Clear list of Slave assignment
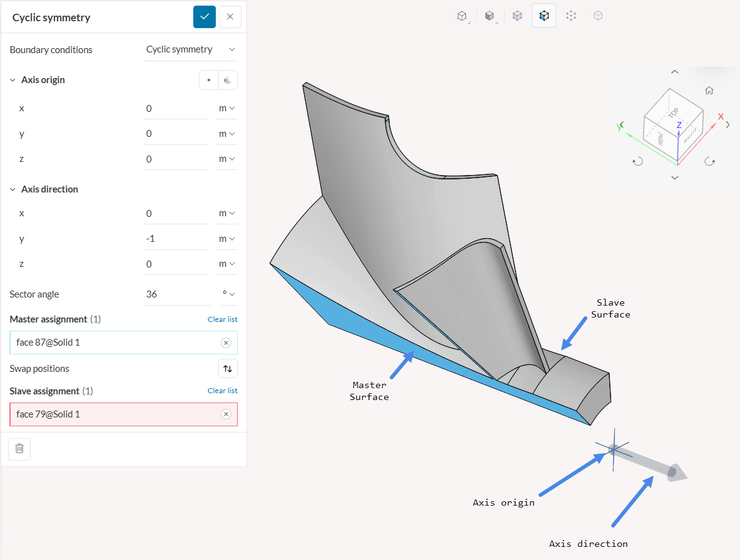The width and height of the screenshot is (740, 560). pyautogui.click(x=222, y=391)
